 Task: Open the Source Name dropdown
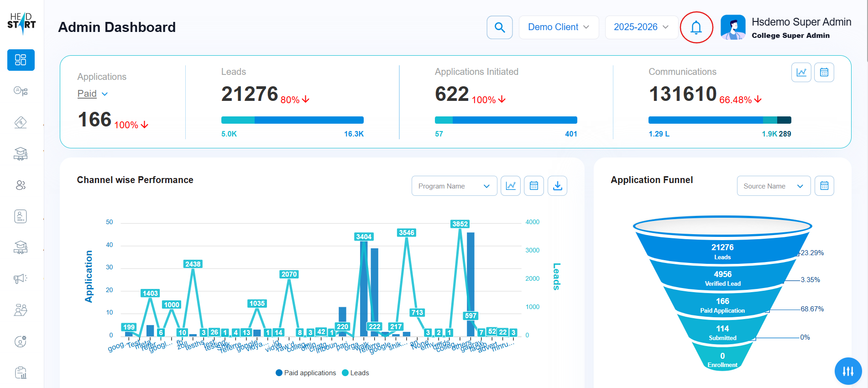tap(773, 186)
